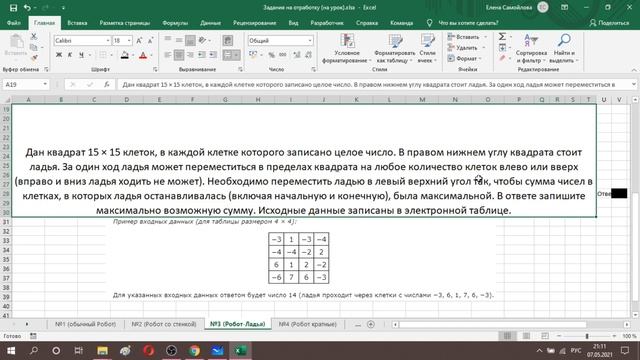Open Условное форматирование menu
This screenshot has width=640, height=360.
coord(347,49)
